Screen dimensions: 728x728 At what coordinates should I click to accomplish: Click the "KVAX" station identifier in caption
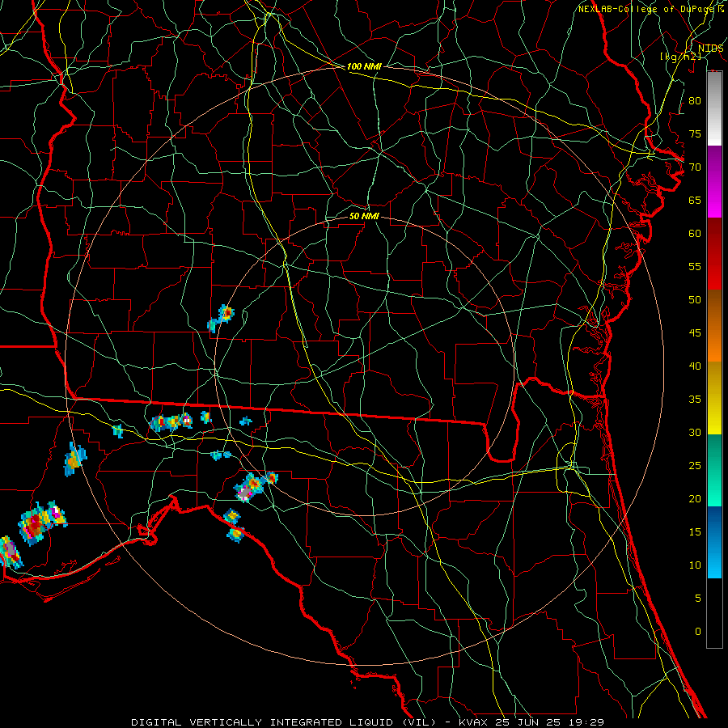tap(473, 722)
